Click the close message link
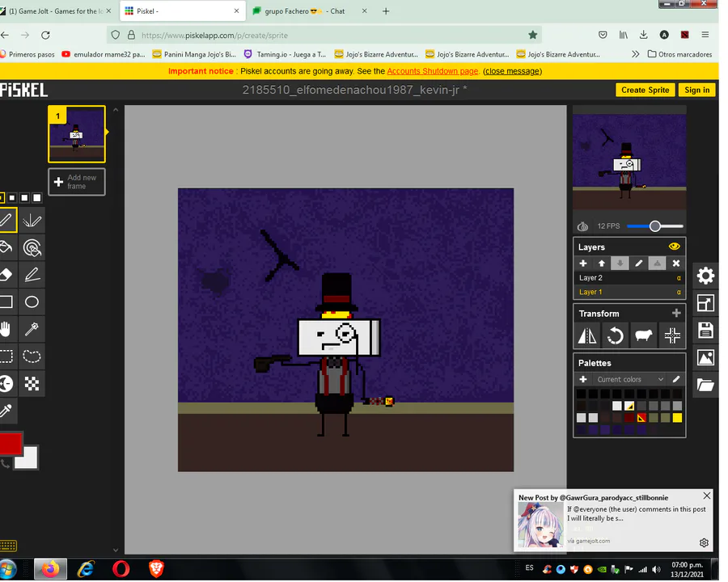The width and height of the screenshot is (728, 582). click(513, 71)
